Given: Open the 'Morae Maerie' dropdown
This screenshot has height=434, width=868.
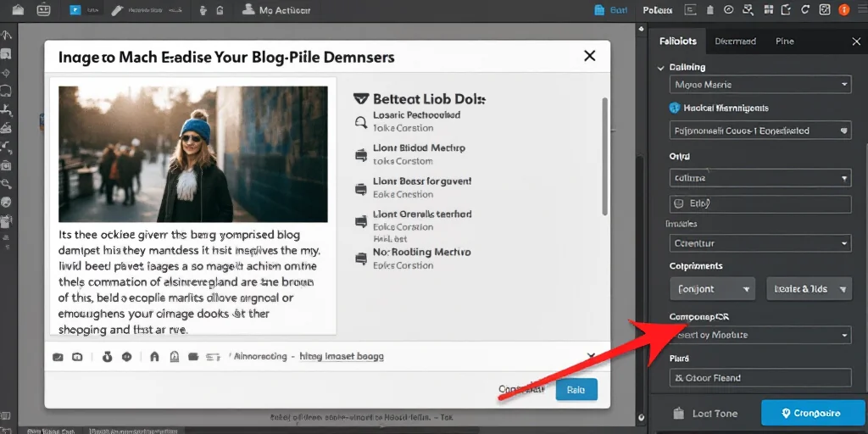Looking at the screenshot, I should click(760, 85).
